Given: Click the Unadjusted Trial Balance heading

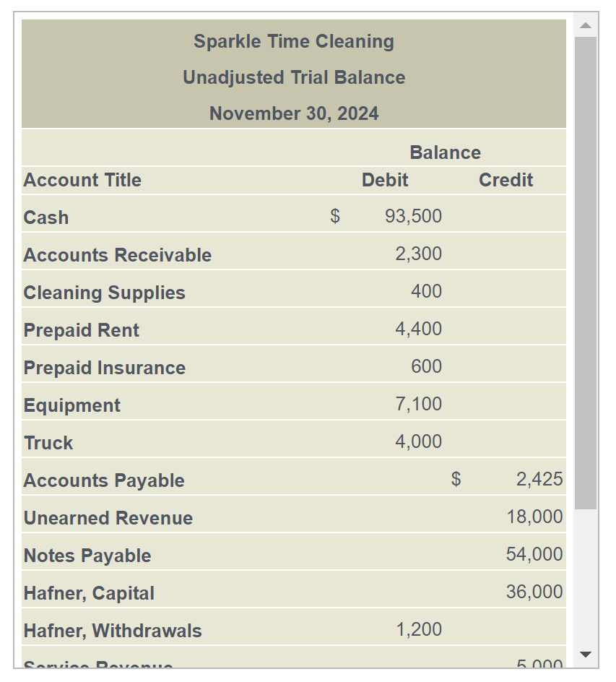Looking at the screenshot, I should [293, 77].
